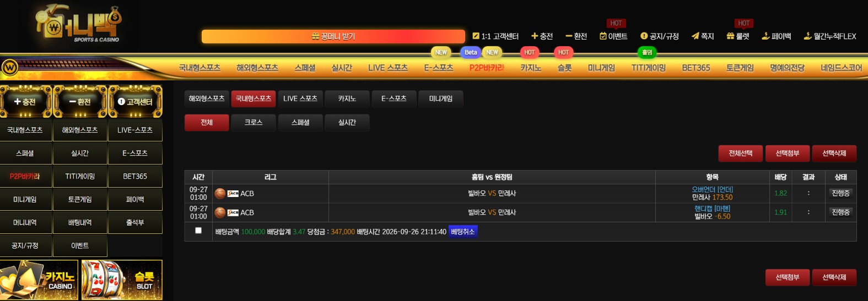Image resolution: width=868 pixels, height=301 pixels.
Task: Select the LIVE 스포츠 history tab
Action: [x=300, y=98]
